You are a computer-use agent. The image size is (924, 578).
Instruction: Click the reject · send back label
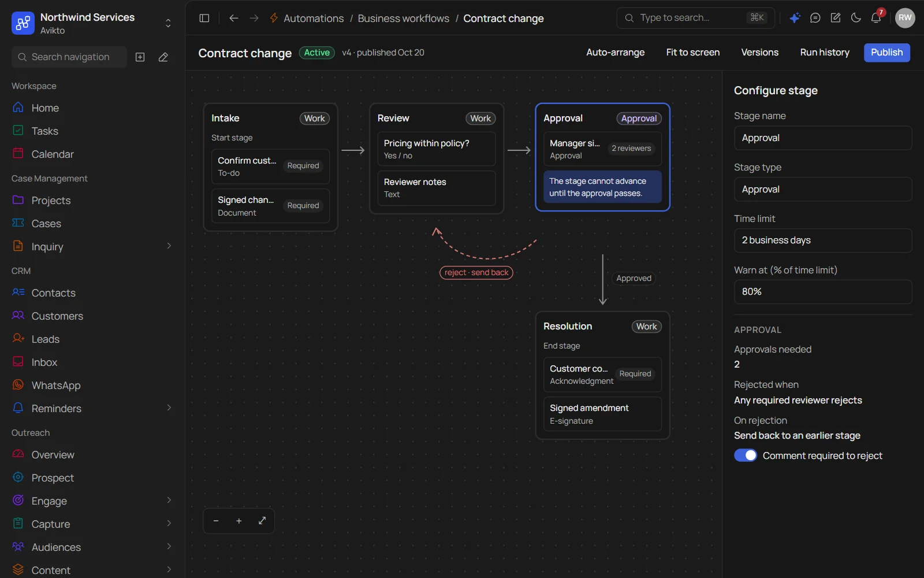(476, 273)
